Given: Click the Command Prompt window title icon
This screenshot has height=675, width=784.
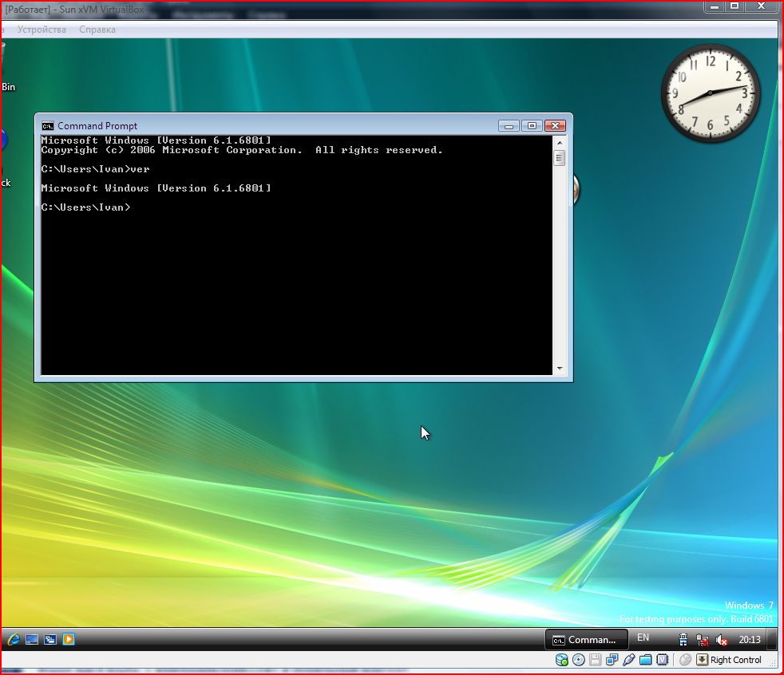Looking at the screenshot, I should (47, 126).
